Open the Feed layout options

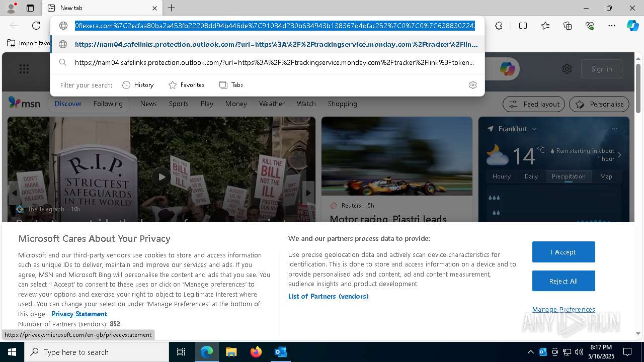pyautogui.click(x=534, y=104)
